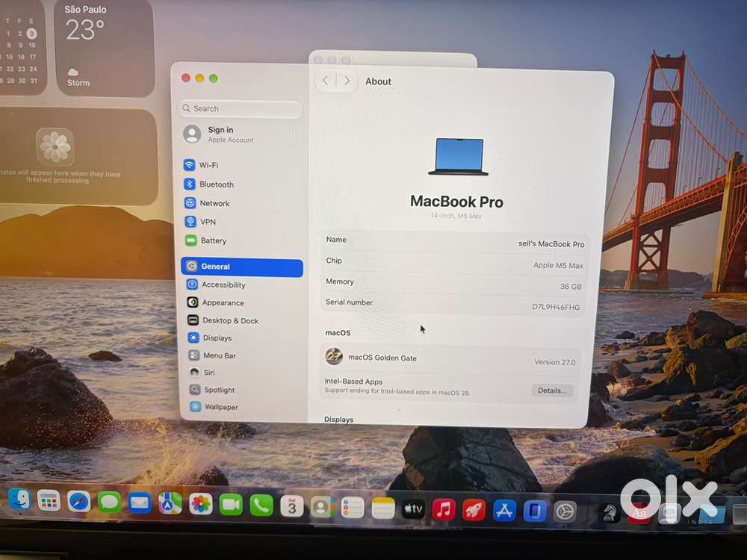Go forward using the right chevron

click(347, 81)
